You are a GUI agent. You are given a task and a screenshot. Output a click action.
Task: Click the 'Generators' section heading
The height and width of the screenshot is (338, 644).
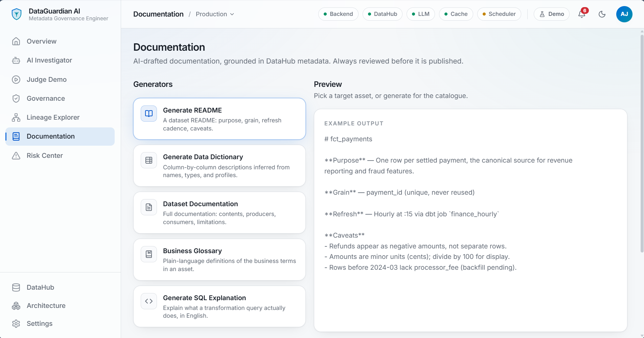153,84
